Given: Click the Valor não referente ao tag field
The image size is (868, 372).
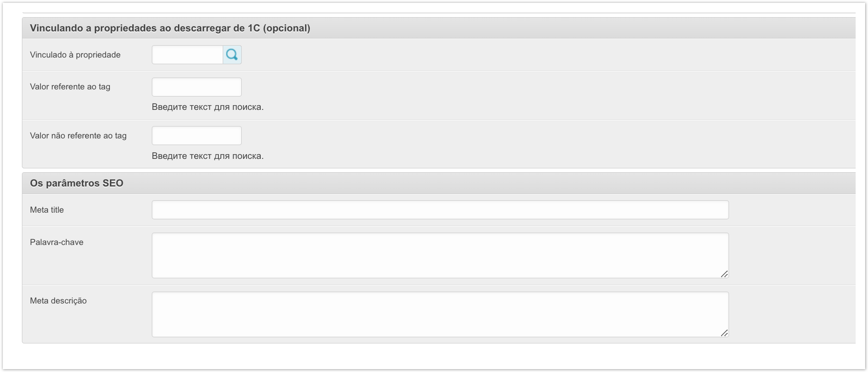Looking at the screenshot, I should 197,136.
